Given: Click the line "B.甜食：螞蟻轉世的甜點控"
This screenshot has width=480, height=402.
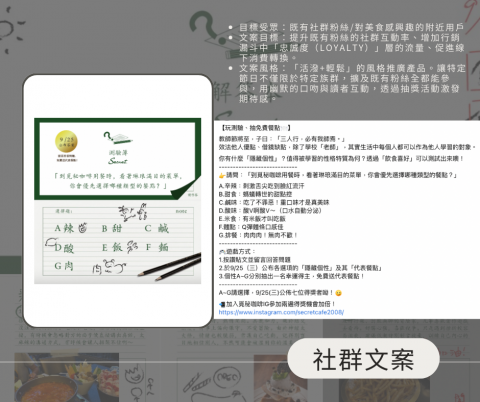Looking at the screenshot, I should pos(256,194).
